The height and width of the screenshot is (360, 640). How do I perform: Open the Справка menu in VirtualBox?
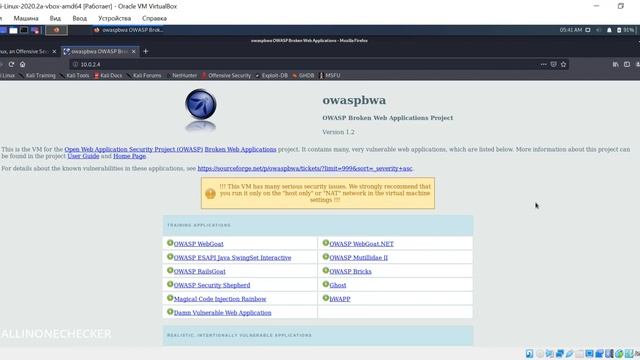[x=154, y=18]
